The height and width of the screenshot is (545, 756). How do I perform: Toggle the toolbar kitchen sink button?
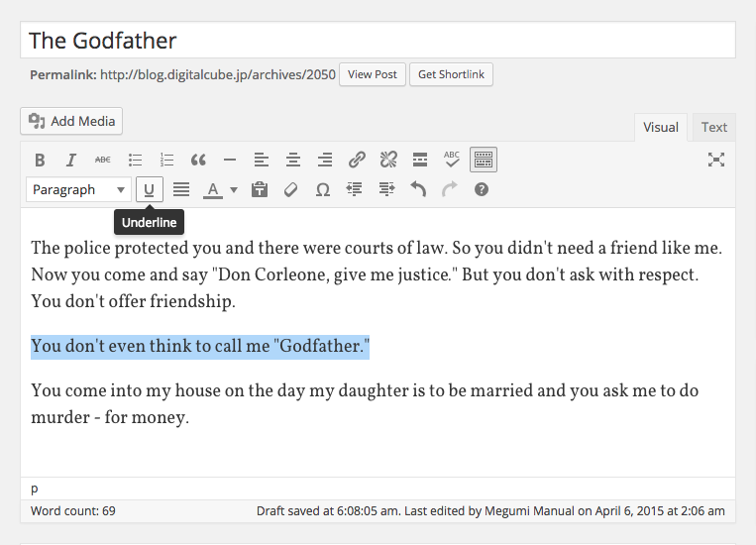pyautogui.click(x=484, y=160)
